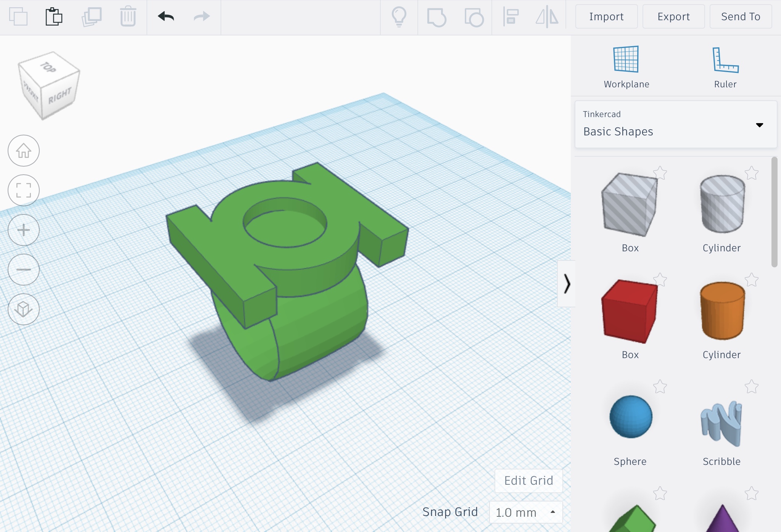This screenshot has width=781, height=532.
Task: Collapse the shapes panel with chevron
Action: [x=567, y=284]
